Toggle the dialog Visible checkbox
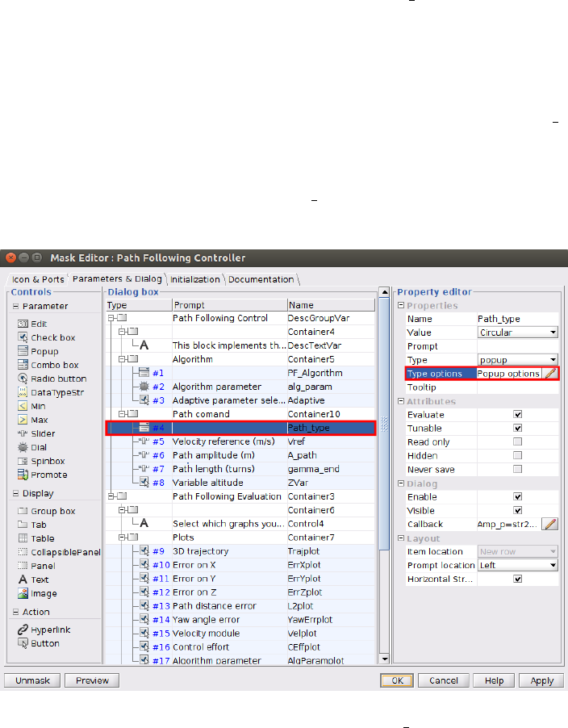Image resolution: width=568 pixels, height=728 pixels. point(518,510)
